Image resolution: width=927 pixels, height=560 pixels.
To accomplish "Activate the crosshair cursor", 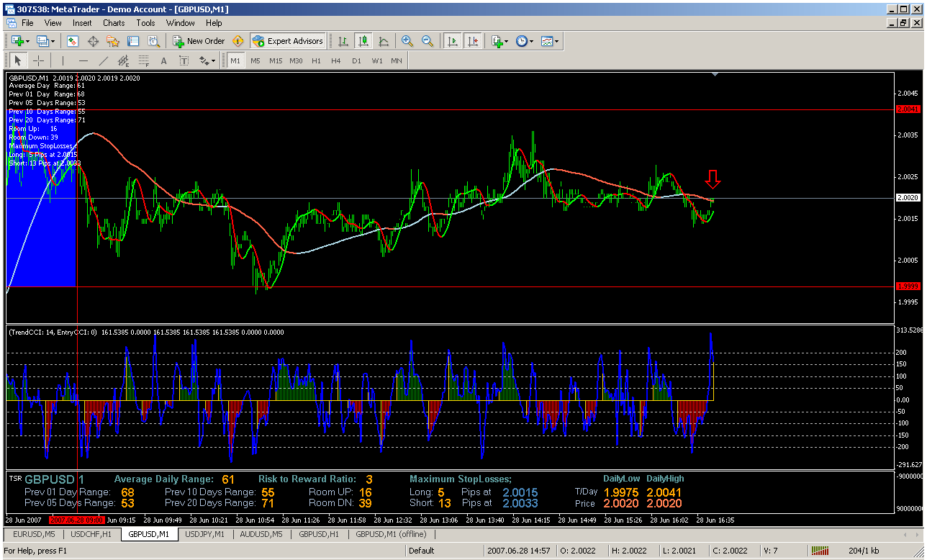I will point(39,61).
